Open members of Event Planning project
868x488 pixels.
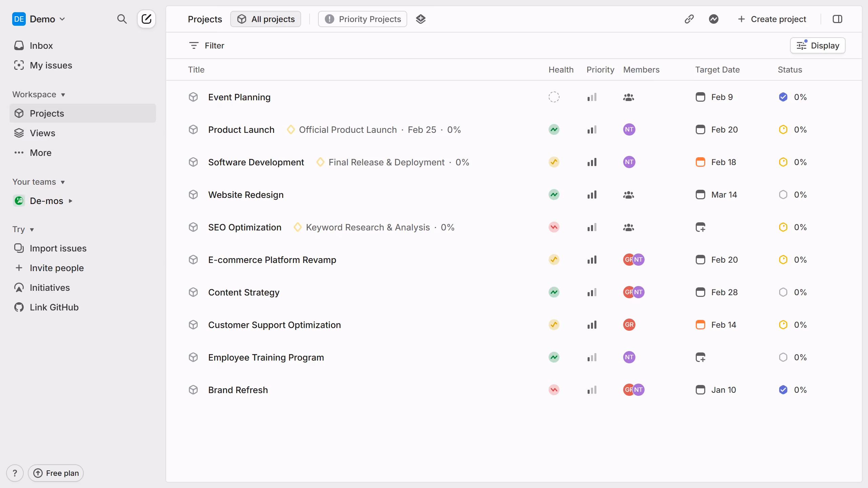coord(629,97)
